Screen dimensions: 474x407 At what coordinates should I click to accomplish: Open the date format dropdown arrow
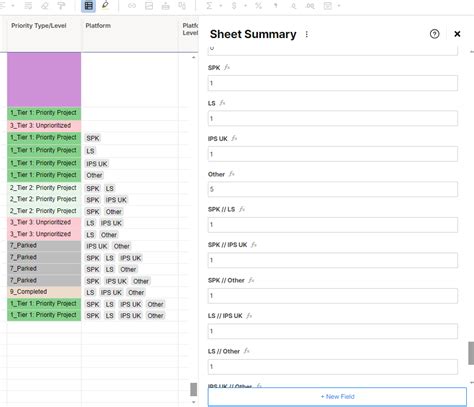[x=339, y=6]
